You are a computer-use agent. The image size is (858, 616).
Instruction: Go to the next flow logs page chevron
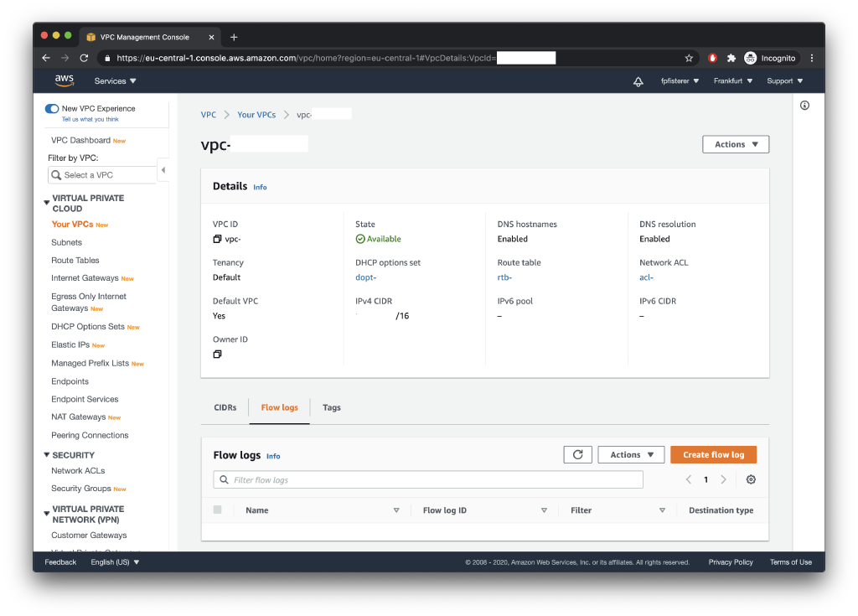(723, 479)
